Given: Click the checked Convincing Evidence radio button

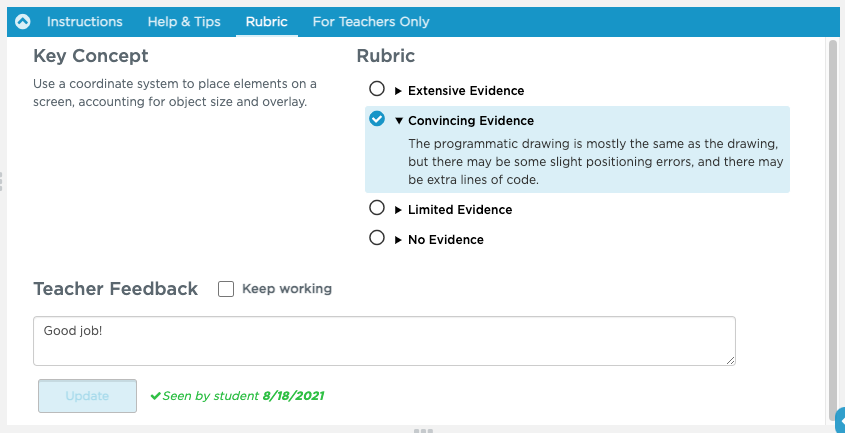Looking at the screenshot, I should [x=377, y=119].
